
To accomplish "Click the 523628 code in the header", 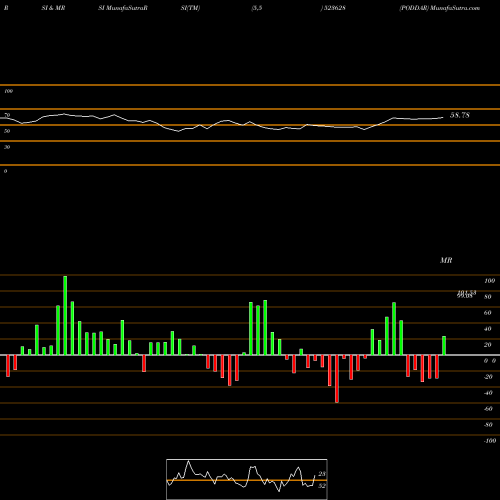I will [x=334, y=8].
